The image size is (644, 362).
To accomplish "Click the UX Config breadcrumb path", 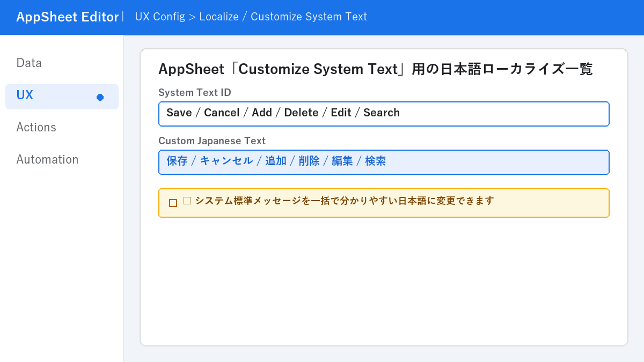I will [x=251, y=17].
